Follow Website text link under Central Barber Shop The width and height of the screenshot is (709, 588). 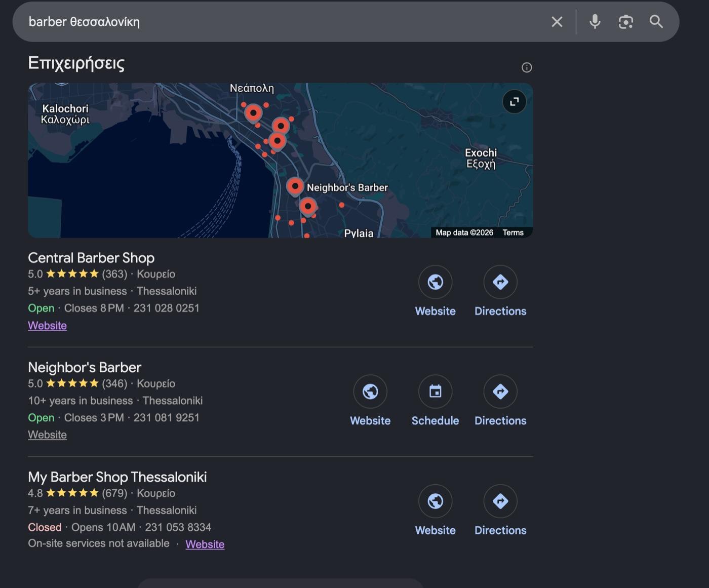point(47,326)
